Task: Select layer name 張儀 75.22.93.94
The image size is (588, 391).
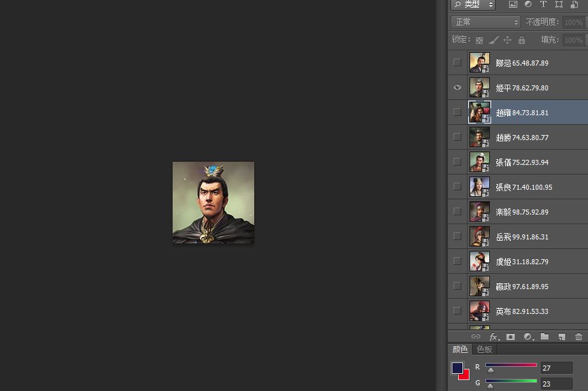Action: pos(522,162)
